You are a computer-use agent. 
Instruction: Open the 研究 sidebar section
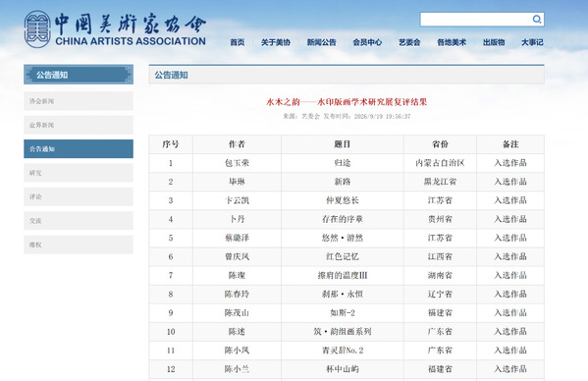tap(79, 173)
